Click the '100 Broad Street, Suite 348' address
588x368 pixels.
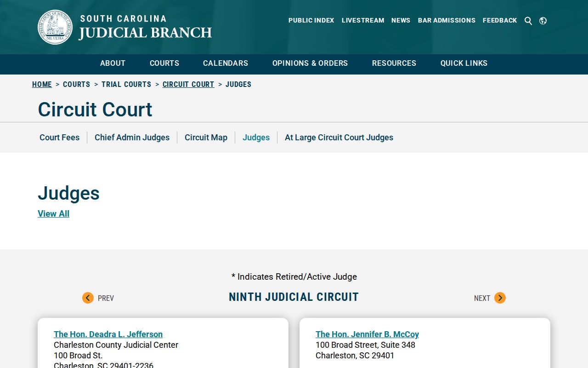click(365, 345)
